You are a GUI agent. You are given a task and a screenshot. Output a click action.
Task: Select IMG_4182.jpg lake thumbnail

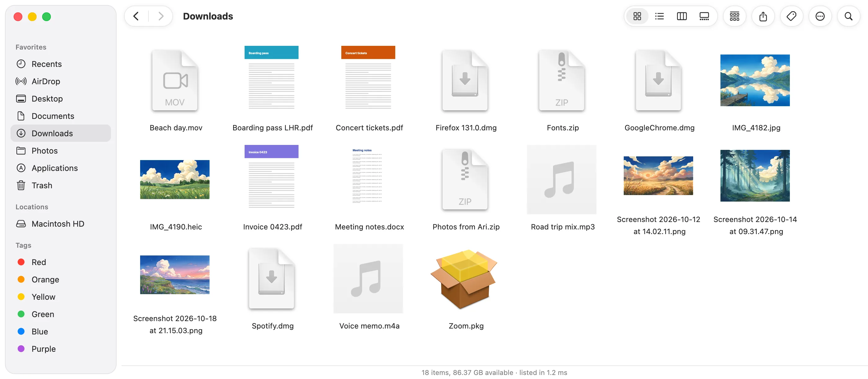pyautogui.click(x=755, y=81)
